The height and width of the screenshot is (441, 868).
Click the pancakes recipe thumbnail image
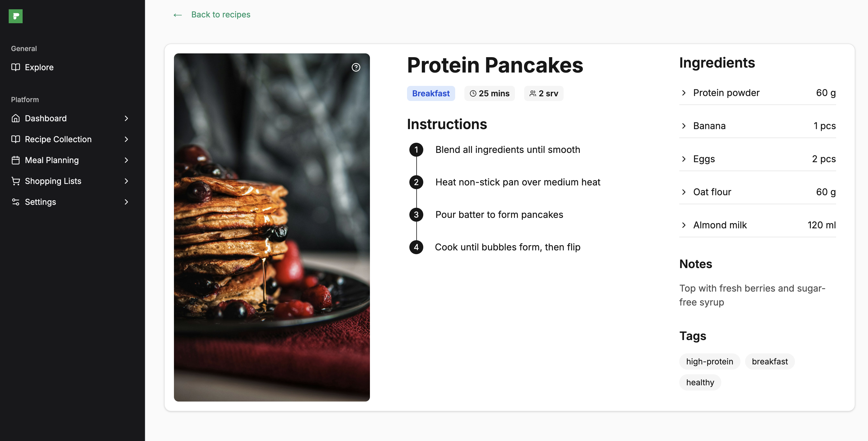pos(272,227)
